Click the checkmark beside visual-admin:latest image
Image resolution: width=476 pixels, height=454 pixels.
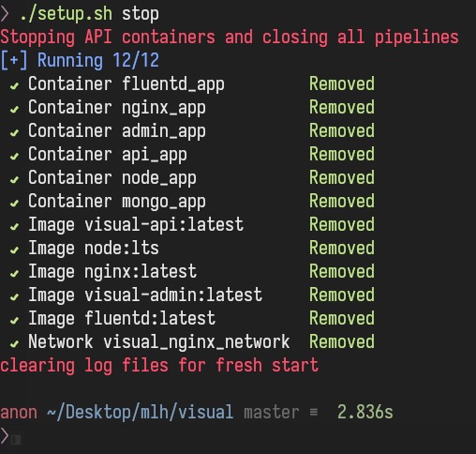14,296
